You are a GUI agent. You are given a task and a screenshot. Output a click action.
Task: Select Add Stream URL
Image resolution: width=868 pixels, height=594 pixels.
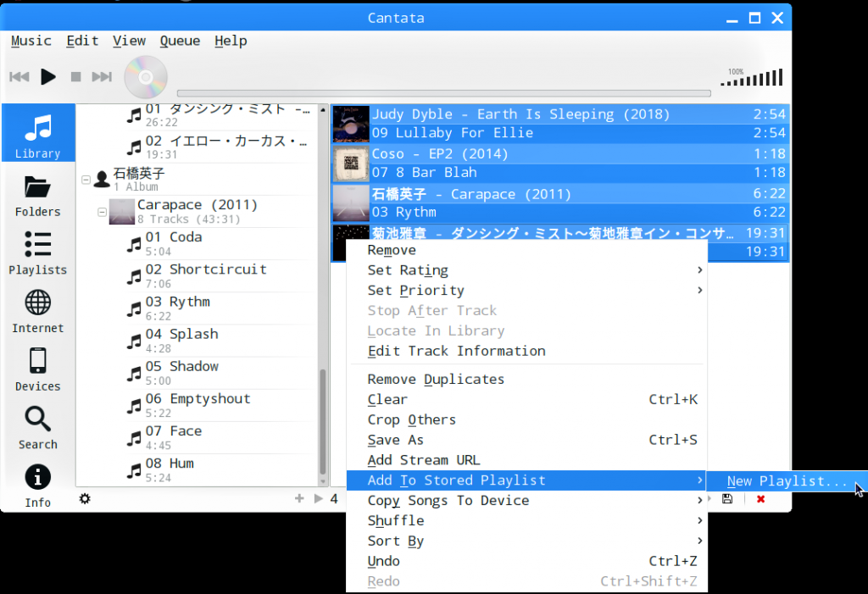click(526, 460)
